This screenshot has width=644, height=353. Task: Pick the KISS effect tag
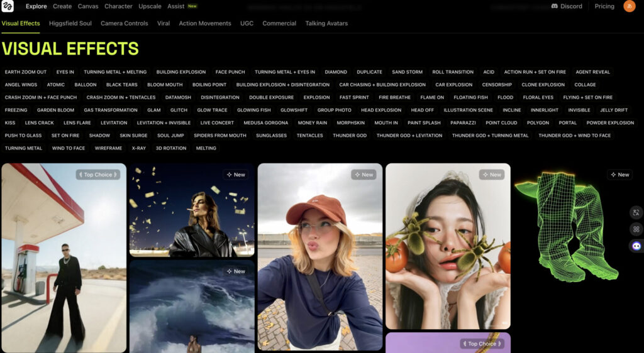(10, 122)
